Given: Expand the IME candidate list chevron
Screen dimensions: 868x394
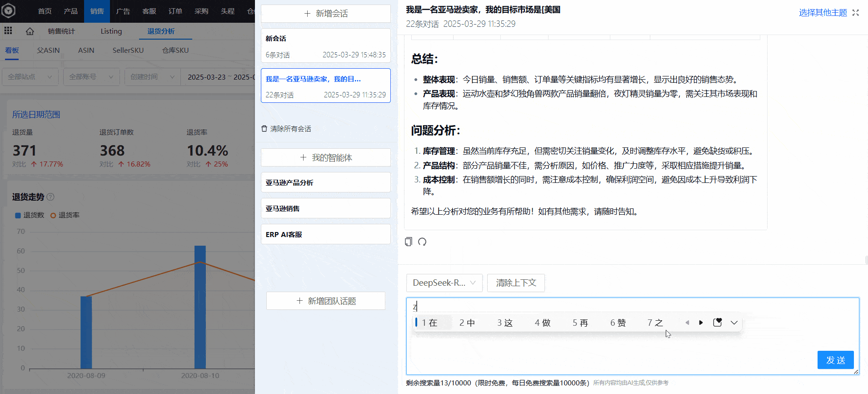Looking at the screenshot, I should 734,323.
